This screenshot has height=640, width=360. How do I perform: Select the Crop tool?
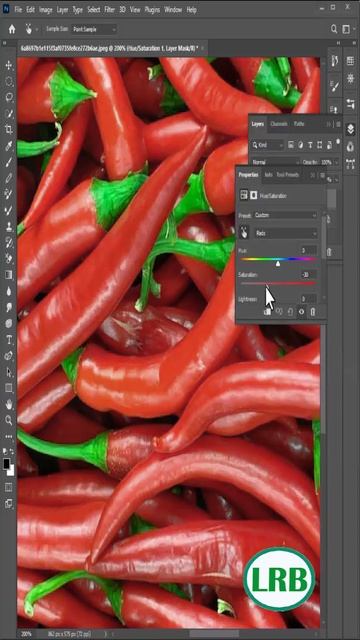(x=9, y=130)
